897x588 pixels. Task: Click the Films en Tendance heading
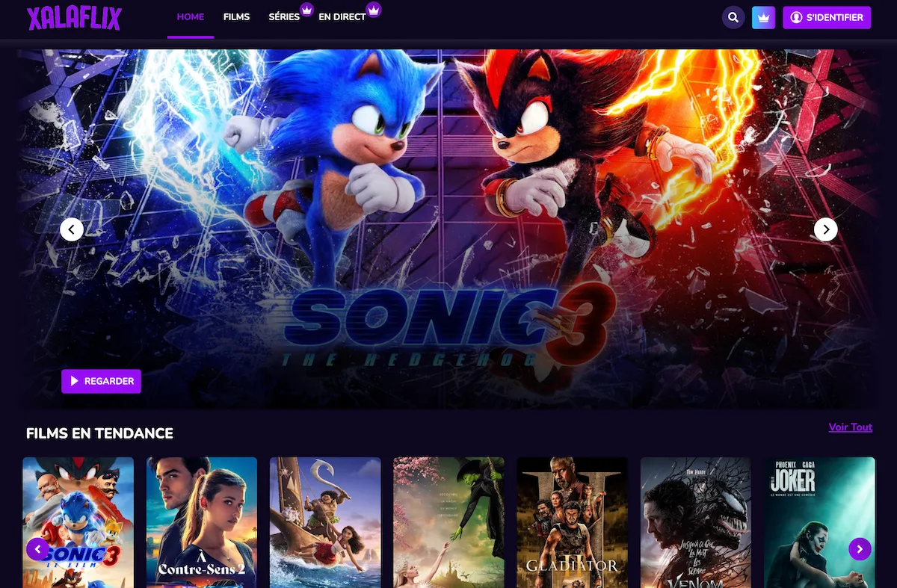(99, 433)
